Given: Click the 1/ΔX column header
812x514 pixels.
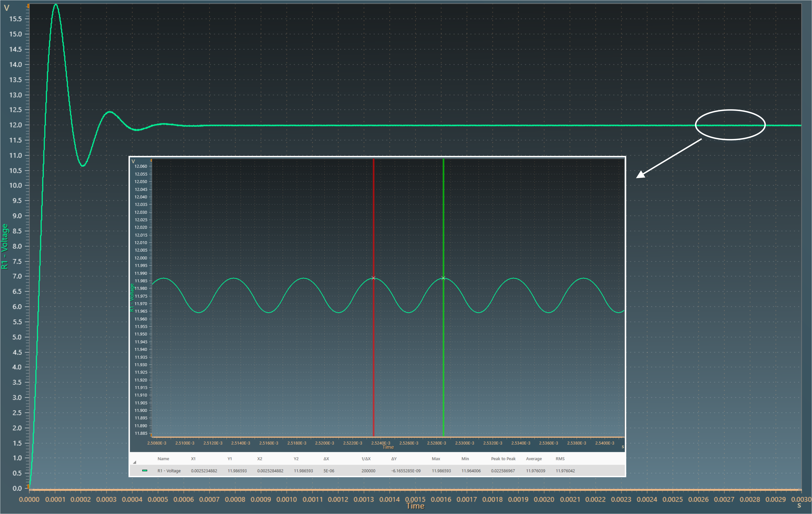Looking at the screenshot, I should 366,459.
